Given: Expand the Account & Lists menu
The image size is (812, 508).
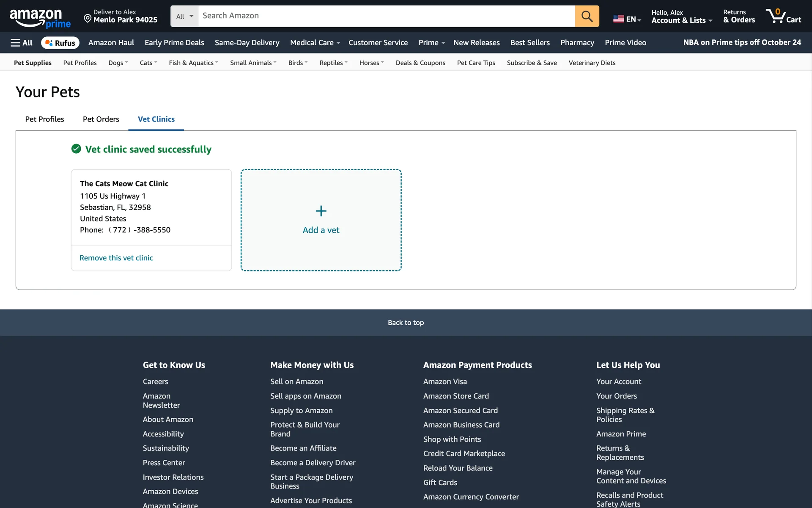Looking at the screenshot, I should click(681, 17).
